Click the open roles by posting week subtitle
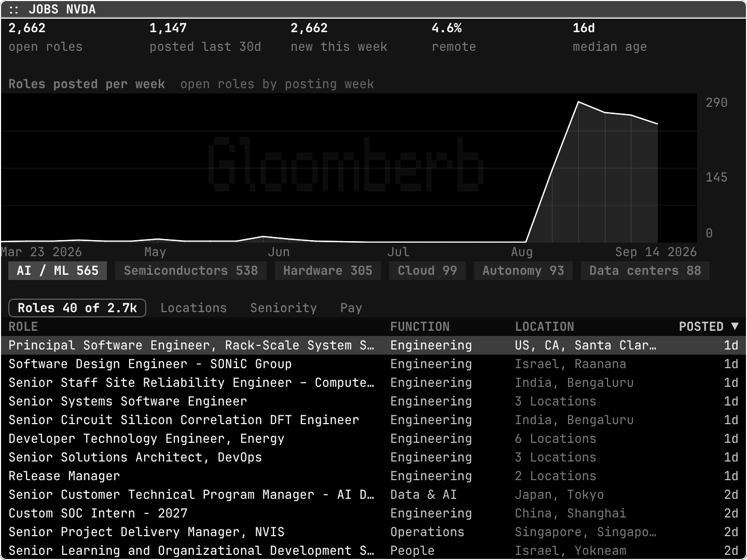 pos(277,84)
